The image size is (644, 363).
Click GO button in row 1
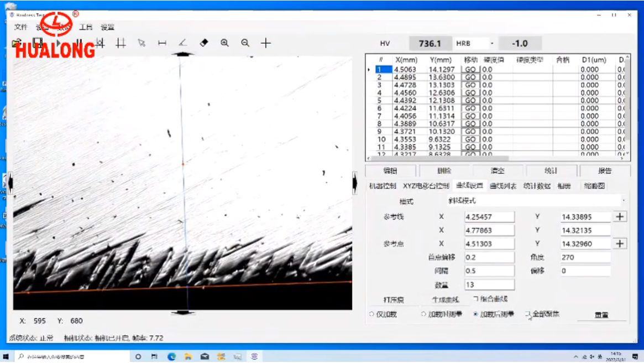pyautogui.click(x=470, y=70)
